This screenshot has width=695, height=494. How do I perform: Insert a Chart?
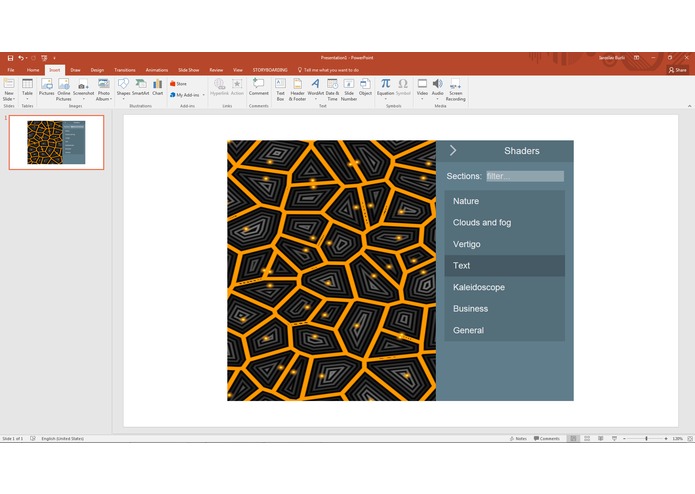point(158,87)
